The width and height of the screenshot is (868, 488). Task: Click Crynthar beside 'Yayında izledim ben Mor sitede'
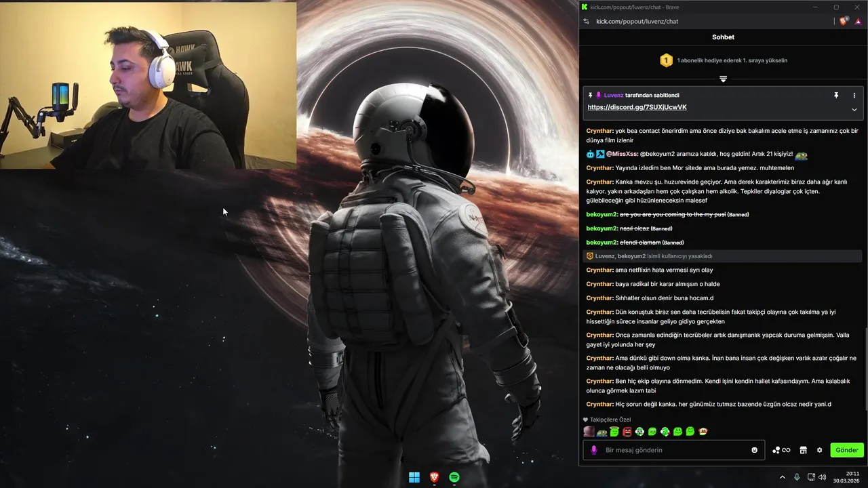[600, 167]
